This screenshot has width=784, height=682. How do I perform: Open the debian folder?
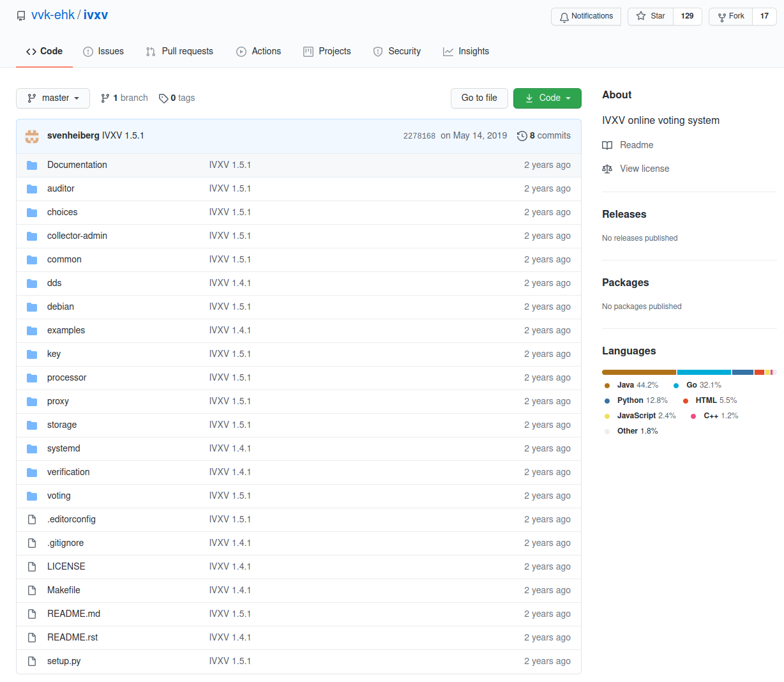pos(61,307)
